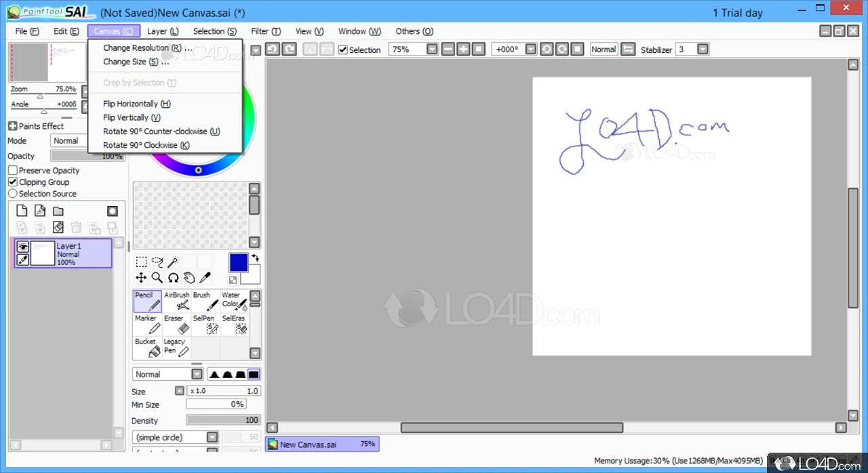Viewport: 868px width, 473px height.
Task: Uncheck the Clipping Group checkbox
Action: [x=13, y=182]
